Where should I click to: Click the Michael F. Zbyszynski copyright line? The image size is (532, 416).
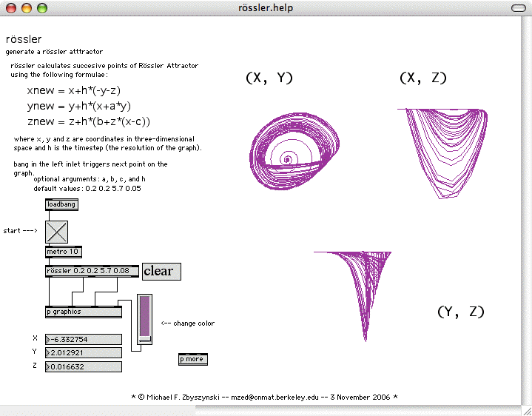[x=264, y=397]
